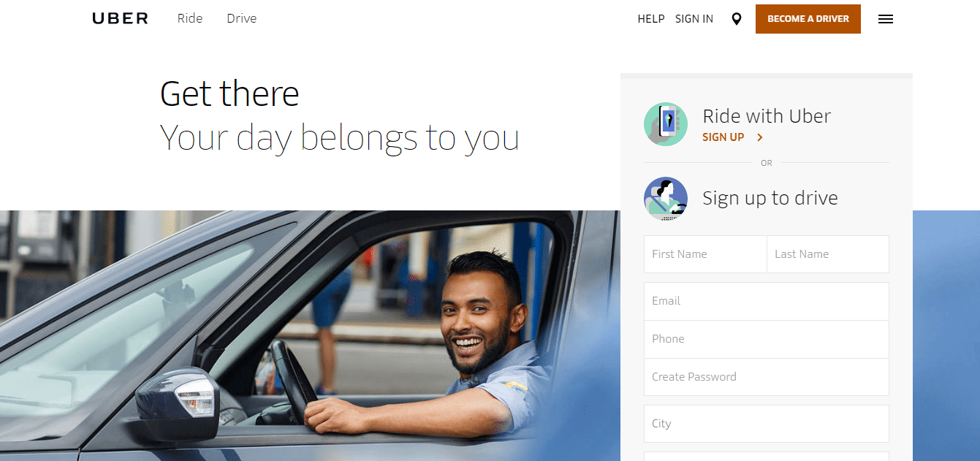This screenshot has height=461, width=980.
Task: Click the Sign up to drive heading
Action: (770, 198)
